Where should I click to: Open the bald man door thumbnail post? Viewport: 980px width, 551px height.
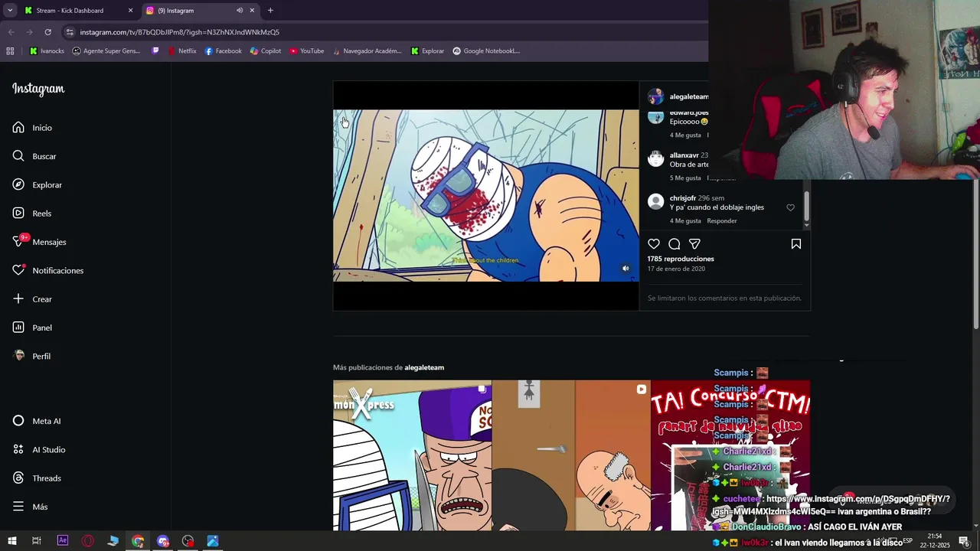(x=571, y=455)
